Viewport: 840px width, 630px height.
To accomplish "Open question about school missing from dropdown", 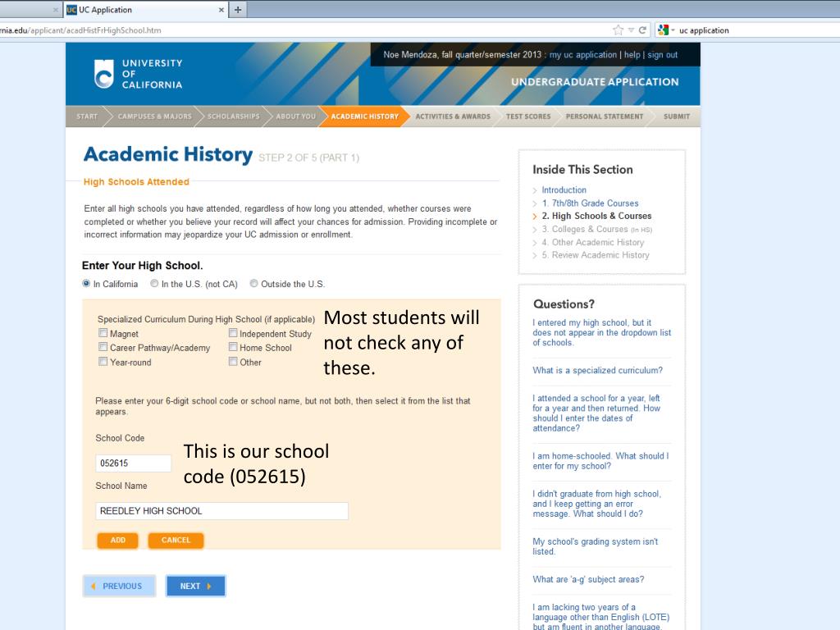I will [x=601, y=333].
